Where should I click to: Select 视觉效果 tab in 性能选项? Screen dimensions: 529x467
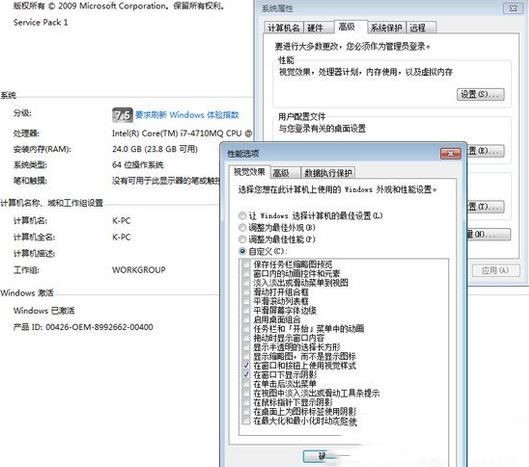point(249,172)
